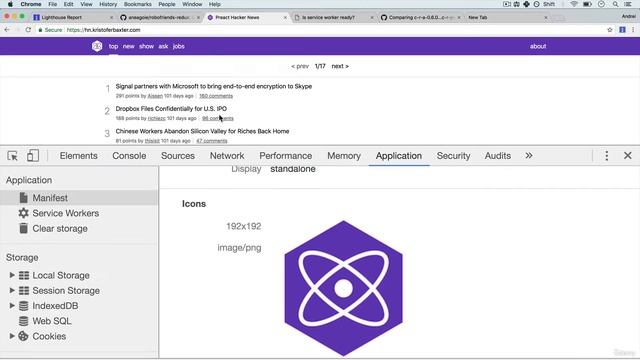
Task: Click the 192x192 manifest icon preview
Action: (x=343, y=288)
